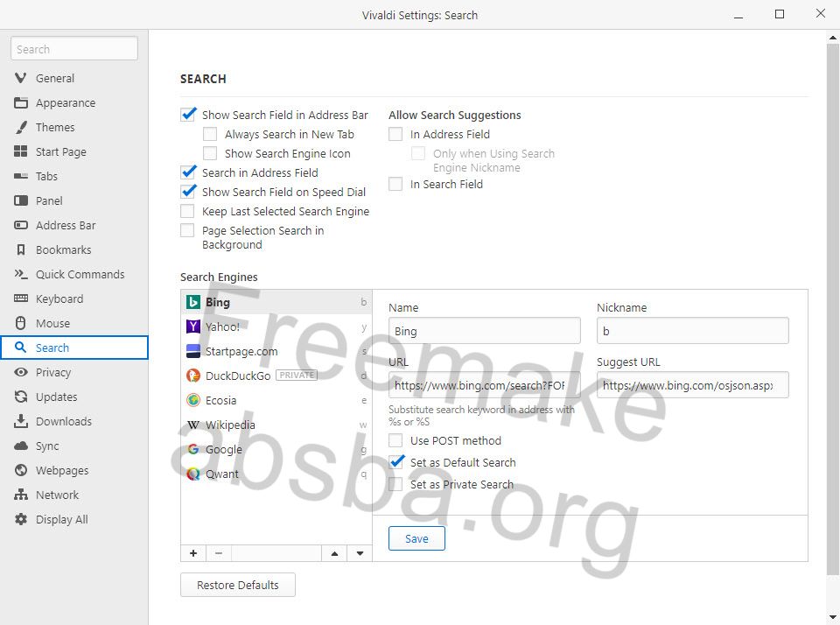This screenshot has width=840, height=625.
Task: Toggle Search in Address Field checkbox
Action: coord(188,172)
